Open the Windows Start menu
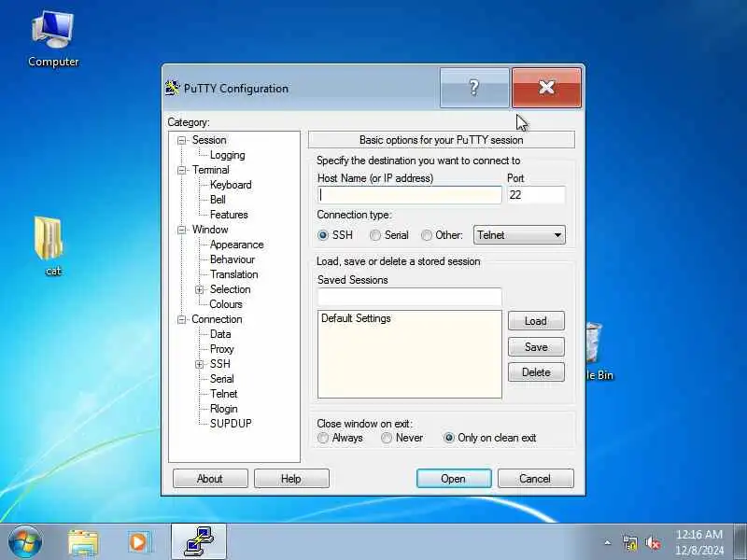 (25, 541)
